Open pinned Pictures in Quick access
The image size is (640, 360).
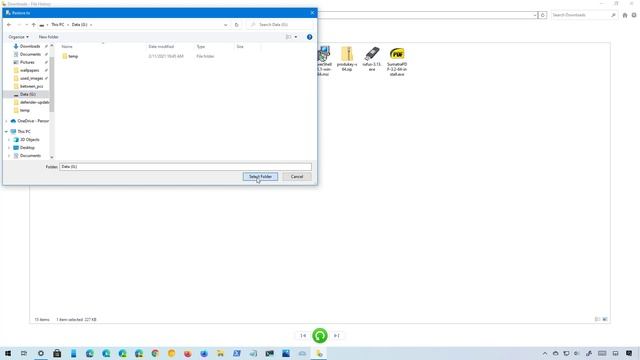click(x=27, y=62)
